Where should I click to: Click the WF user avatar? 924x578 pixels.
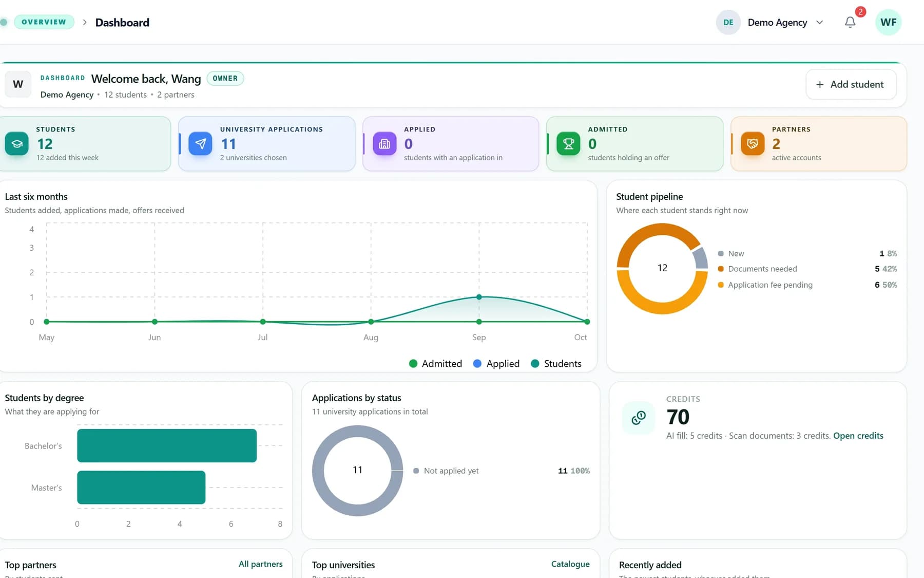pyautogui.click(x=888, y=22)
